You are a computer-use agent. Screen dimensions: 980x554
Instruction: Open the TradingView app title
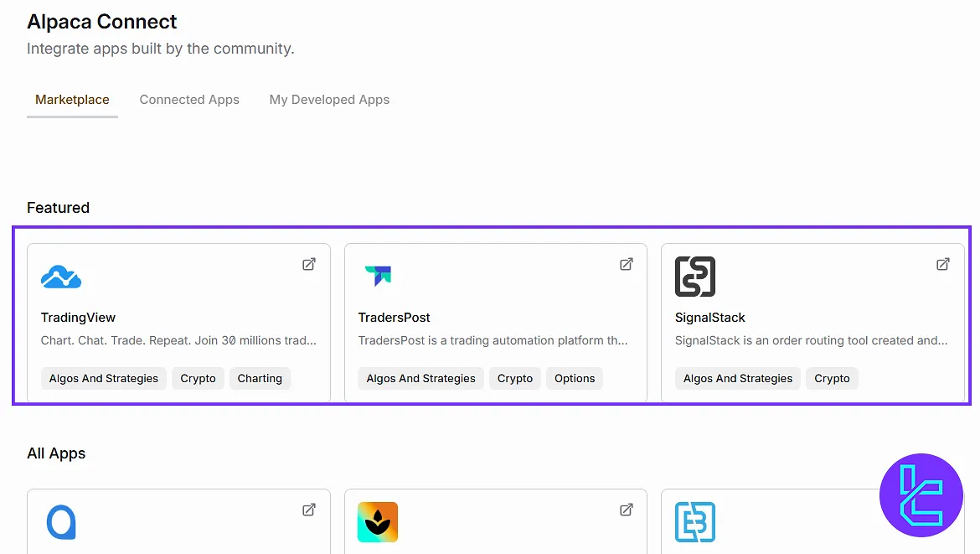pos(79,318)
